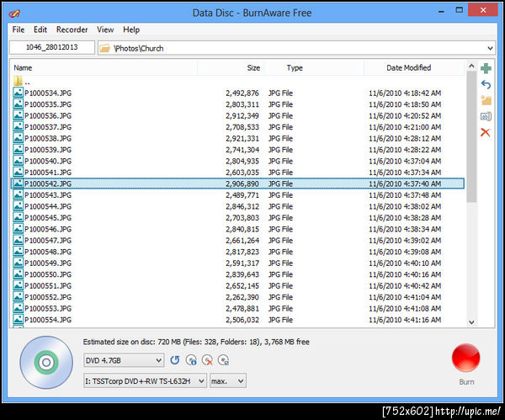Viewport: 505px width, 420px height.
Task: Sort by the Size column header
Action: coord(231,67)
